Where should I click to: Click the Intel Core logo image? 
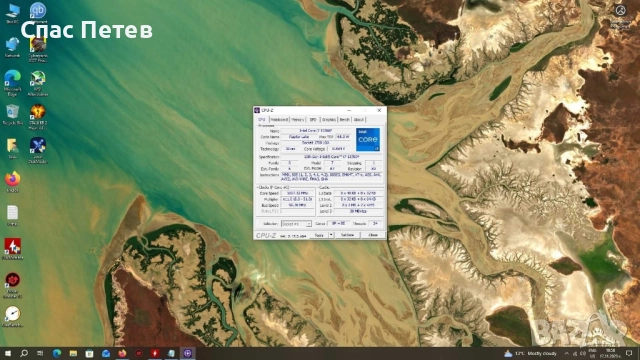coord(368,140)
